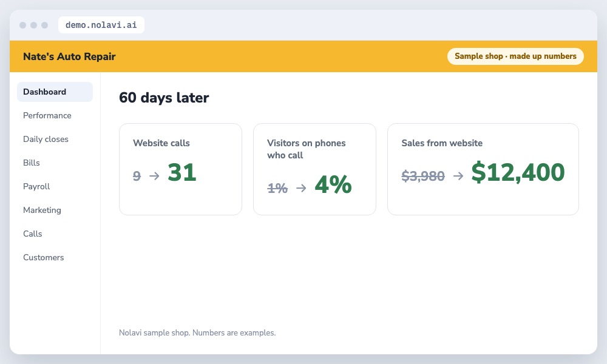This screenshot has height=364, width=607.
Task: Open the Sales from website card
Action: [x=483, y=169]
